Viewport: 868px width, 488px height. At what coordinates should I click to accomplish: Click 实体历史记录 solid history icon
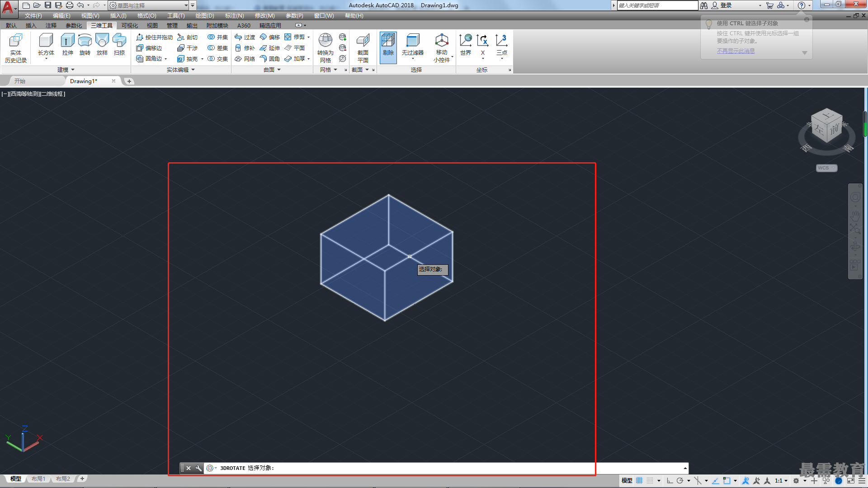(16, 48)
